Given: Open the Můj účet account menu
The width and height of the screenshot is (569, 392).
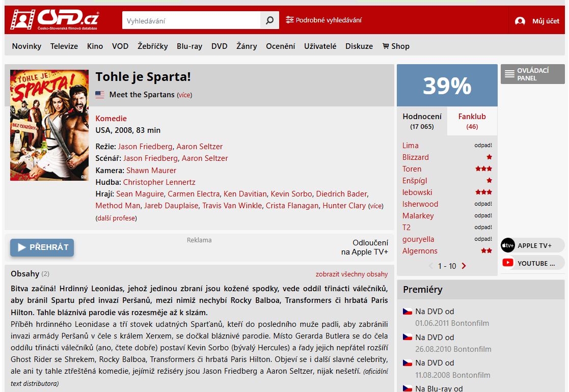Looking at the screenshot, I should [x=537, y=21].
